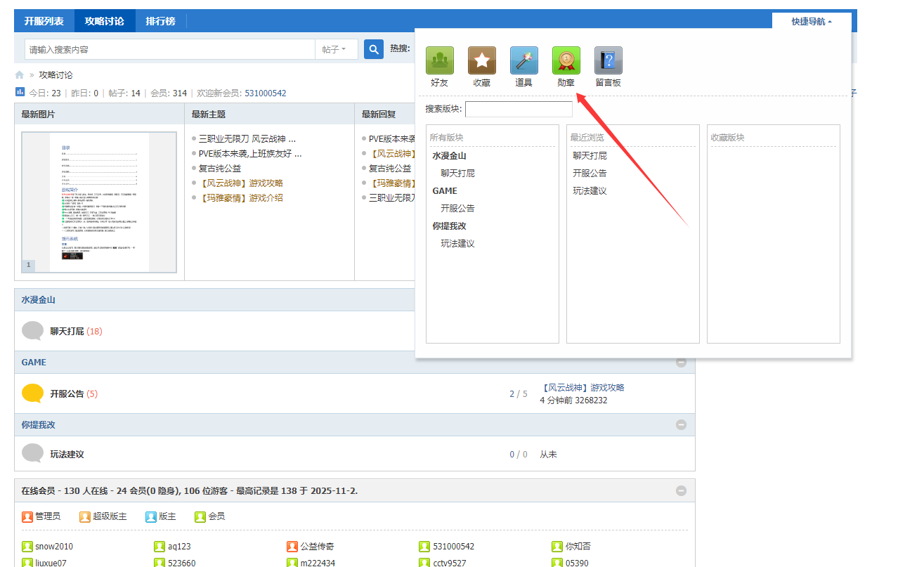This screenshot has width=924, height=567.
Task: Collapse the GAME forum section
Action: click(x=681, y=363)
